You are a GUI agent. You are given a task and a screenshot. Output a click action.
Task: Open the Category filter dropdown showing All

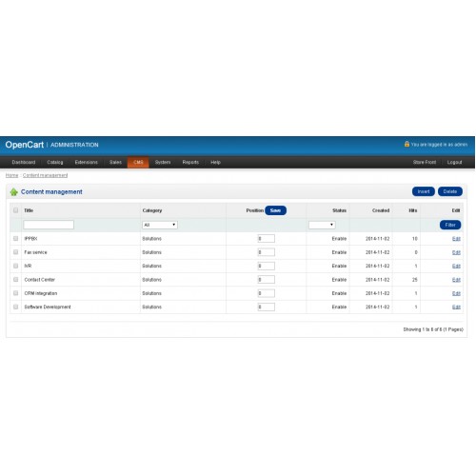tap(160, 225)
